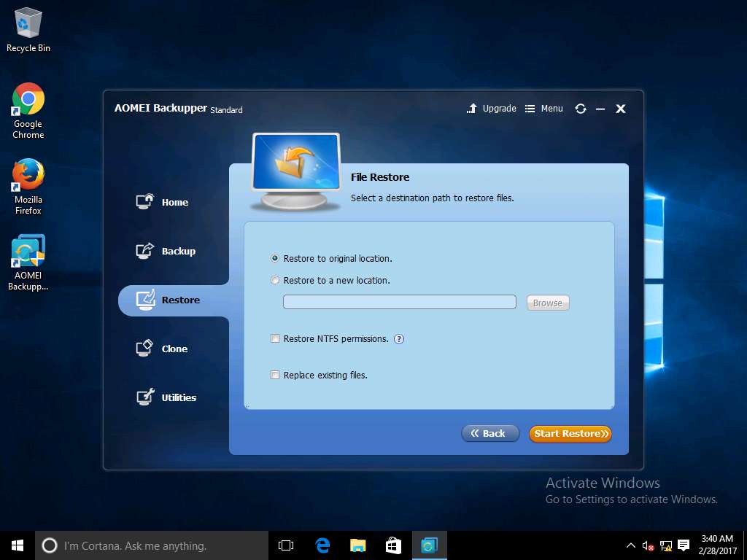Open File Explorer from taskbar
The image size is (747, 560).
click(357, 545)
